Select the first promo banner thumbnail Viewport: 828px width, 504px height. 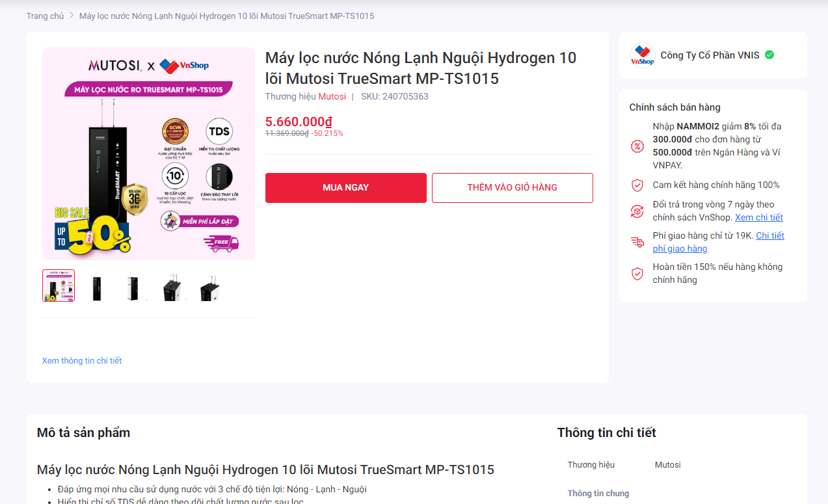(x=59, y=285)
